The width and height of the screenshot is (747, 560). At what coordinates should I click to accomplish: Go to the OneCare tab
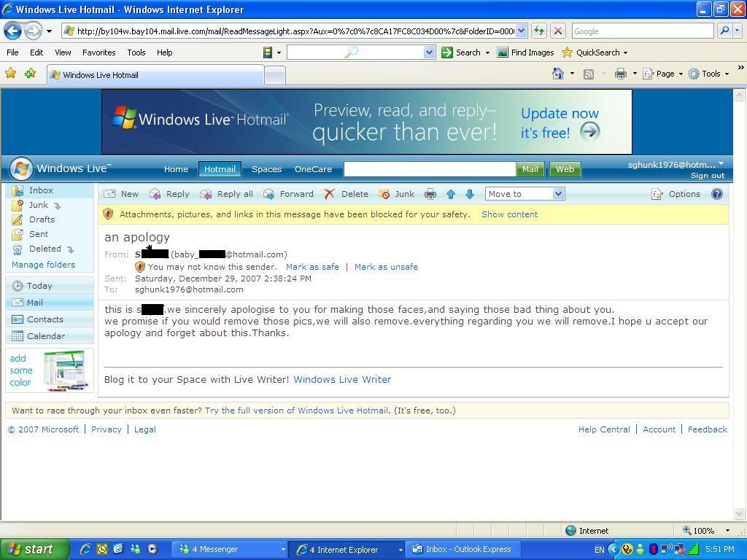click(313, 169)
